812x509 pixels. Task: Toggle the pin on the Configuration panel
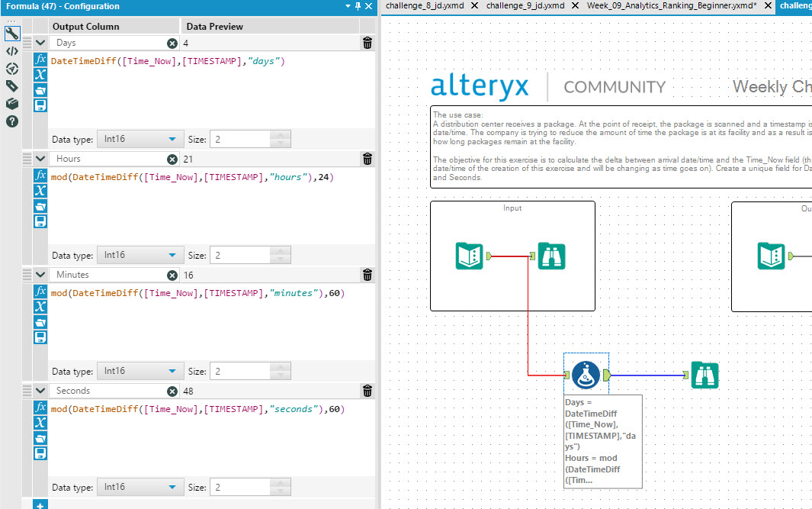tap(359, 7)
